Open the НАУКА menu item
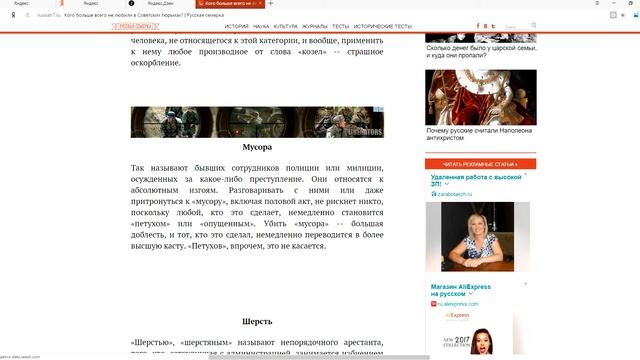 [x=261, y=26]
